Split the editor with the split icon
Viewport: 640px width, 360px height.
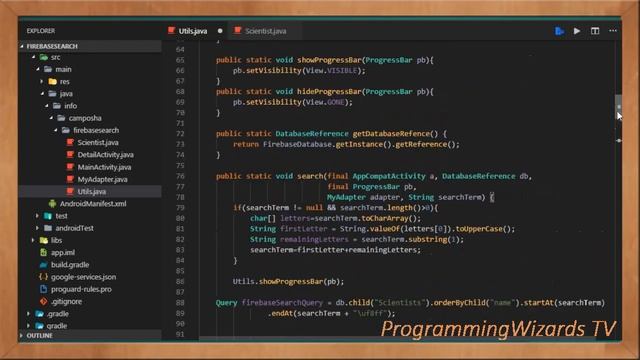coord(595,31)
